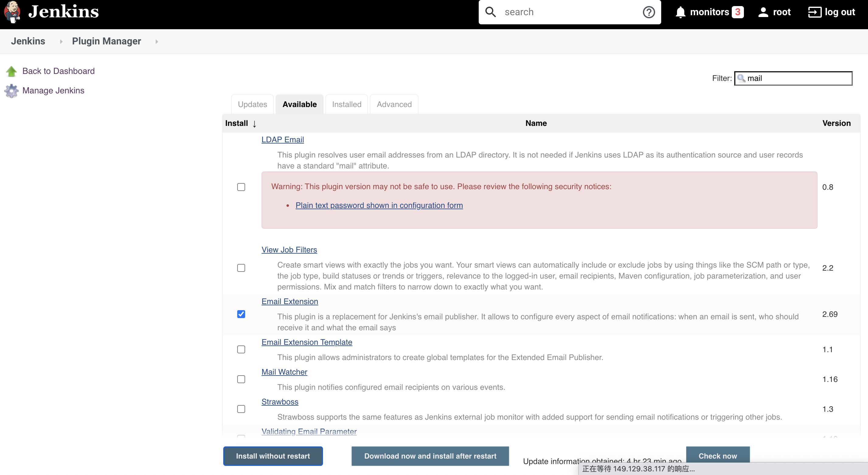Screen dimensions: 868x475
Task: Click the Name column header
Action: coord(536,123)
